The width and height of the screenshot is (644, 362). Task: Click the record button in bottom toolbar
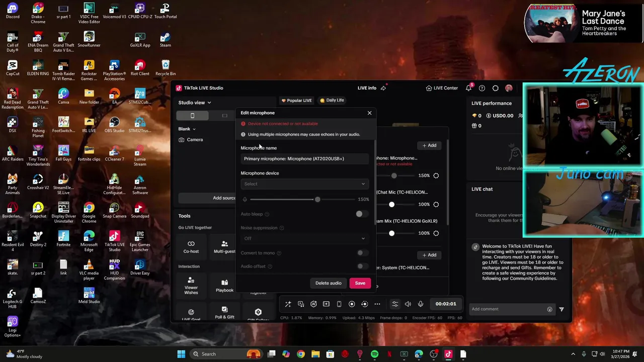pyautogui.click(x=352, y=304)
